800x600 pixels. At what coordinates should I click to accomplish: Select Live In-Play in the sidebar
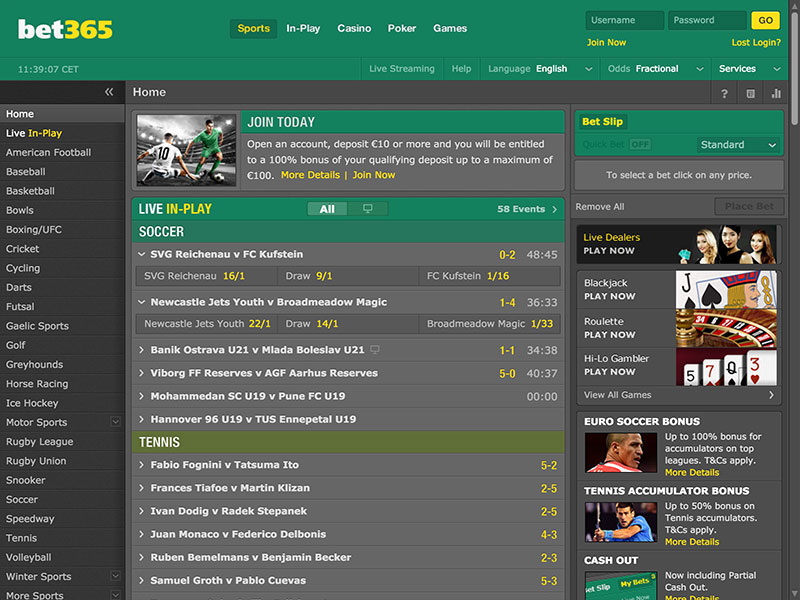click(x=62, y=133)
